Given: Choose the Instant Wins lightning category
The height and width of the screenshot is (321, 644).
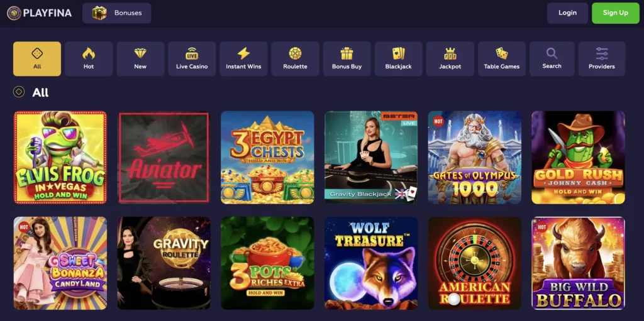Looking at the screenshot, I should [243, 58].
